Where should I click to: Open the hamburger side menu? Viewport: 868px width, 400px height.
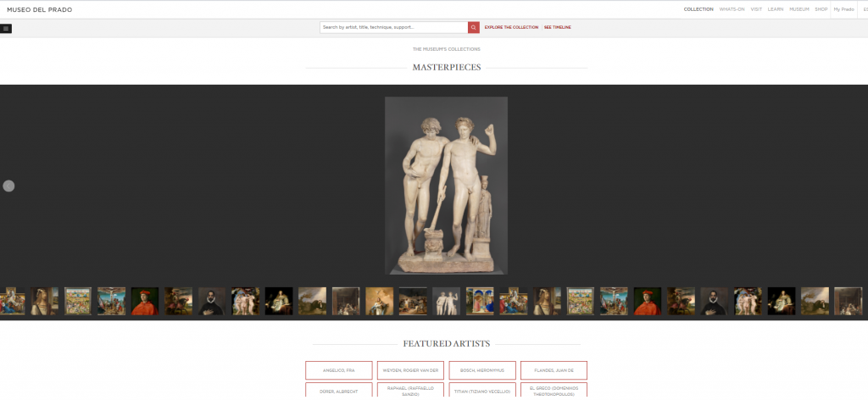click(6, 29)
